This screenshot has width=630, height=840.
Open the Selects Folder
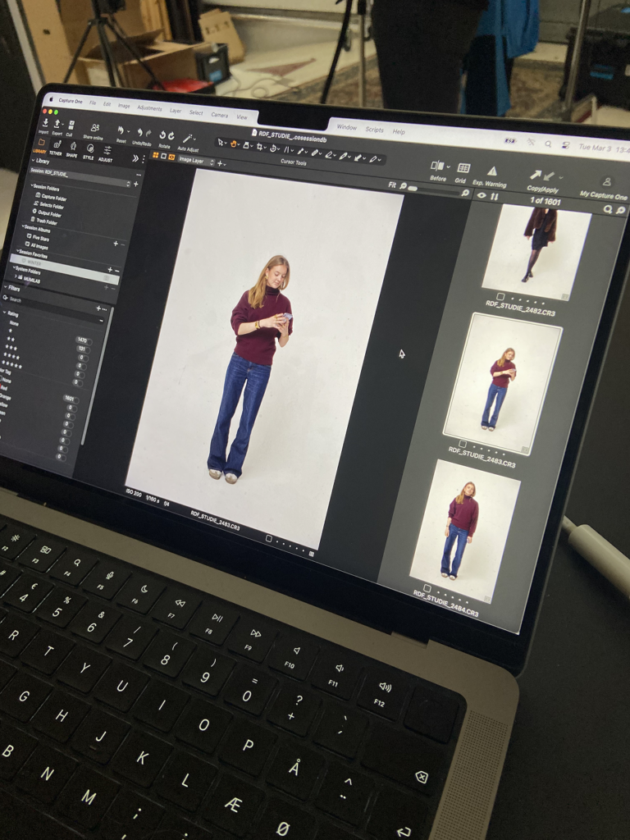click(49, 205)
